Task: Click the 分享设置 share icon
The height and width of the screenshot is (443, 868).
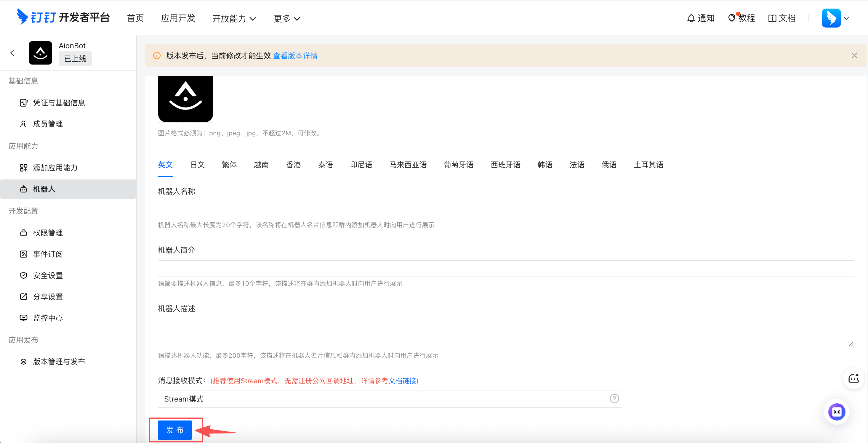Action: click(23, 297)
